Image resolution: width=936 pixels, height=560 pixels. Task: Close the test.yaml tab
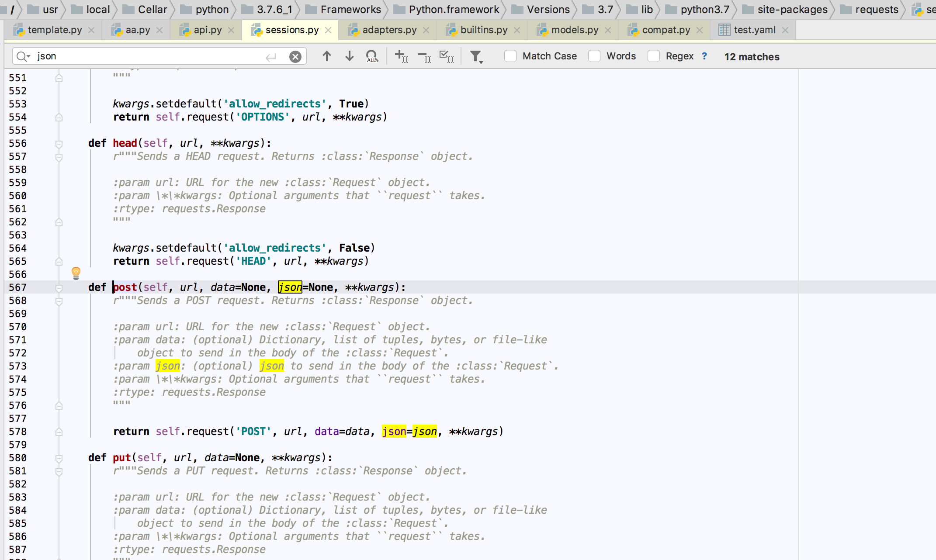tap(785, 30)
